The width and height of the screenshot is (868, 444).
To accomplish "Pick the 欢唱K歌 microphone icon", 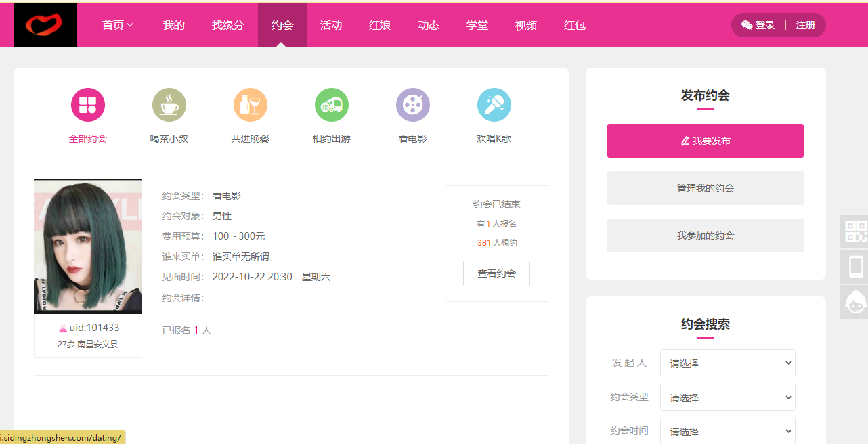I will pos(494,105).
